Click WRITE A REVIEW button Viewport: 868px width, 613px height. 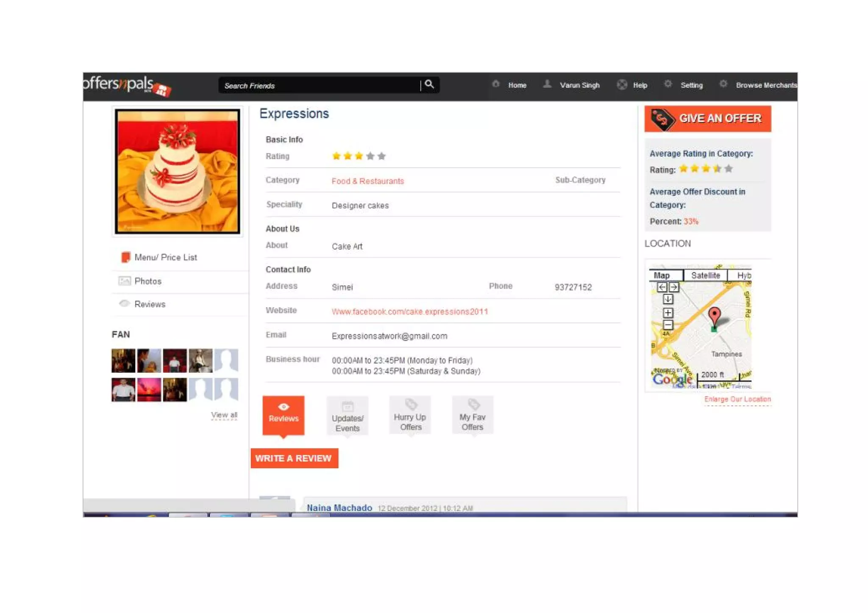294,458
